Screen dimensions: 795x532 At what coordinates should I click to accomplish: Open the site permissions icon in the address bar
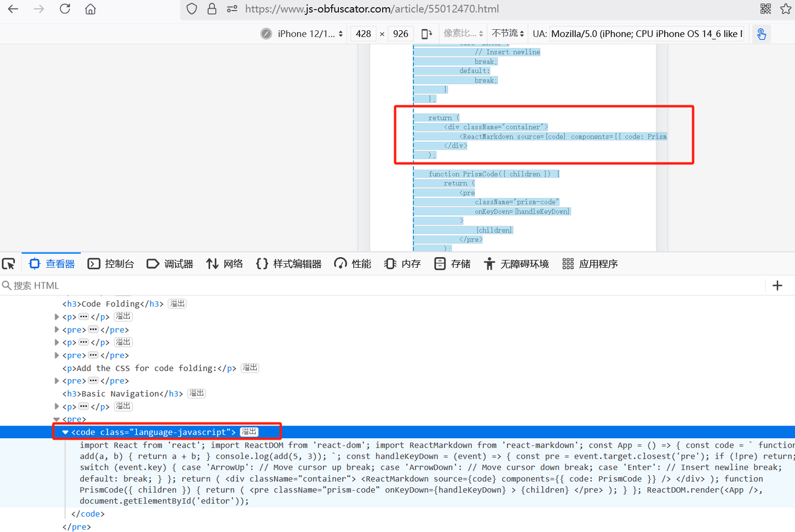click(231, 9)
